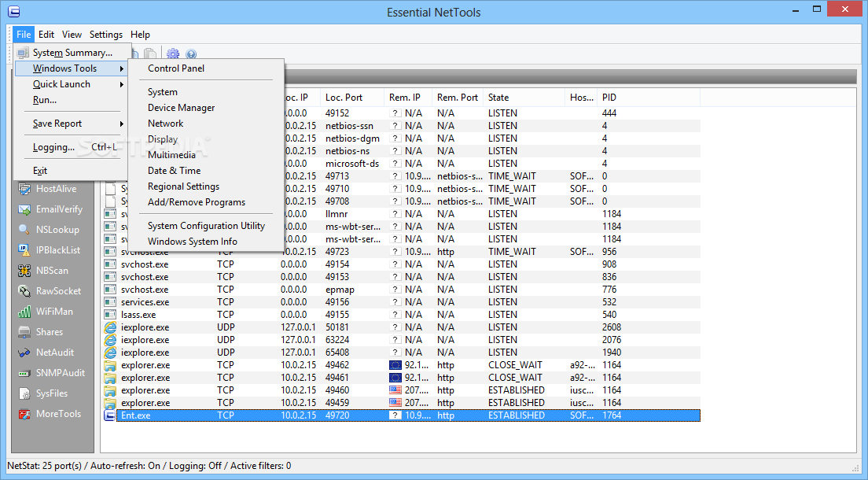Launch System Configuration Utility
The height and width of the screenshot is (480, 868).
tap(206, 226)
